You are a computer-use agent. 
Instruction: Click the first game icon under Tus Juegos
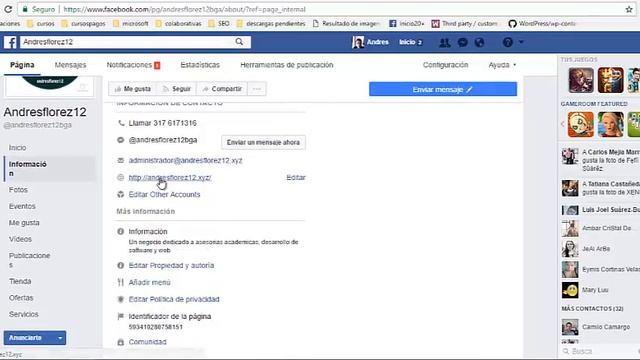pyautogui.click(x=581, y=80)
